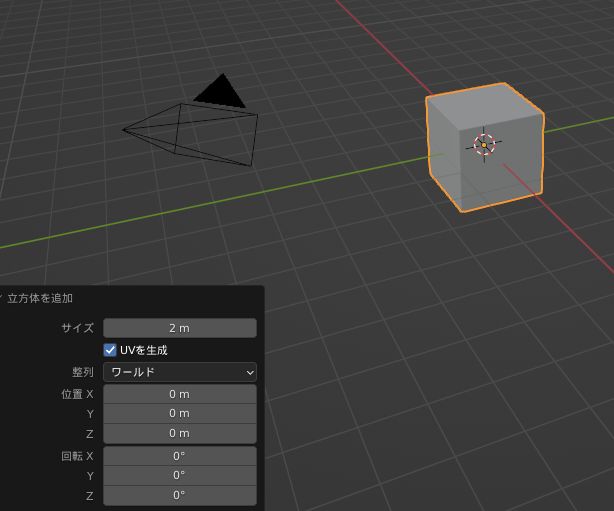The height and width of the screenshot is (511, 614).
Task: Click the サイズ field showing 2 m
Action: [180, 328]
